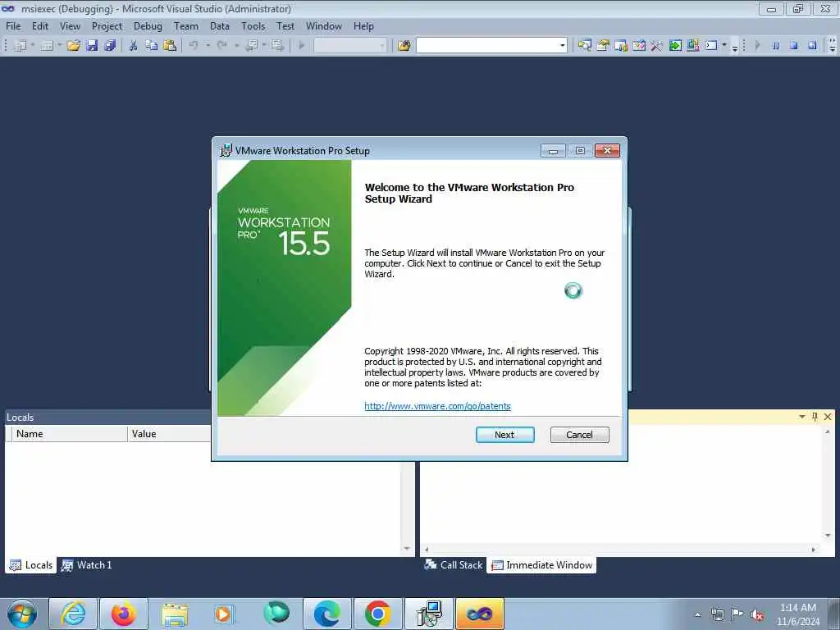Screen dimensions: 840x630
Task: Switch to the Locals tab
Action: point(31,565)
